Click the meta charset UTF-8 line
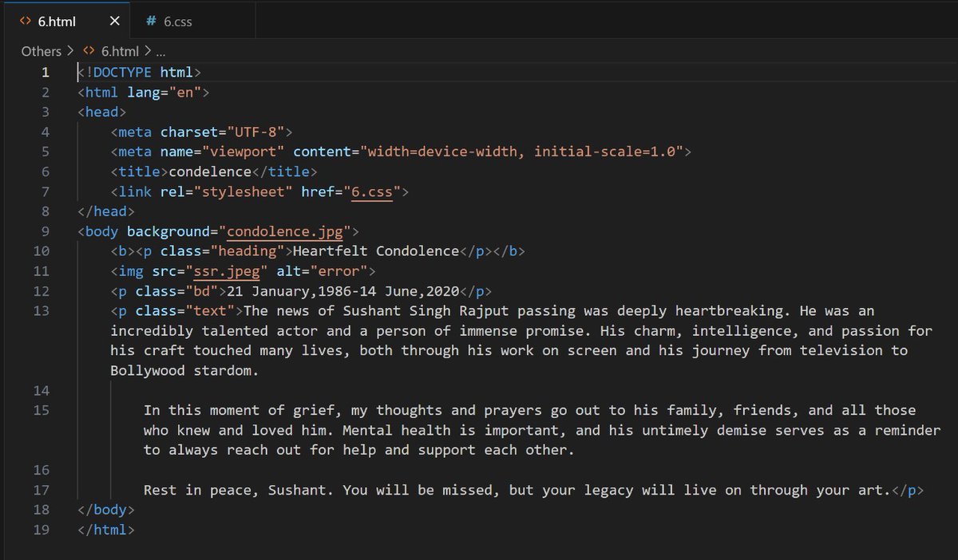Image resolution: width=958 pixels, height=560 pixels. pyautogui.click(x=202, y=132)
